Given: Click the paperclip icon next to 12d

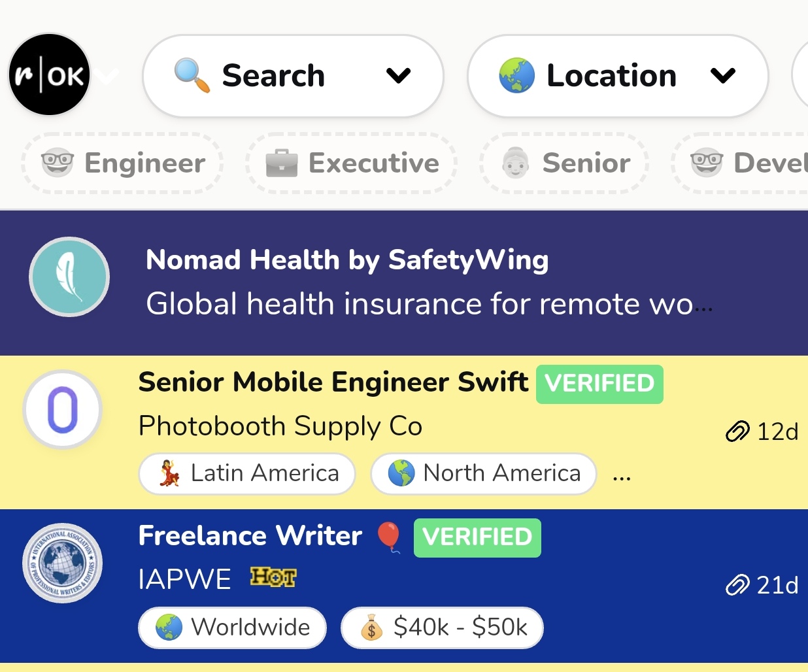Looking at the screenshot, I should [x=737, y=431].
